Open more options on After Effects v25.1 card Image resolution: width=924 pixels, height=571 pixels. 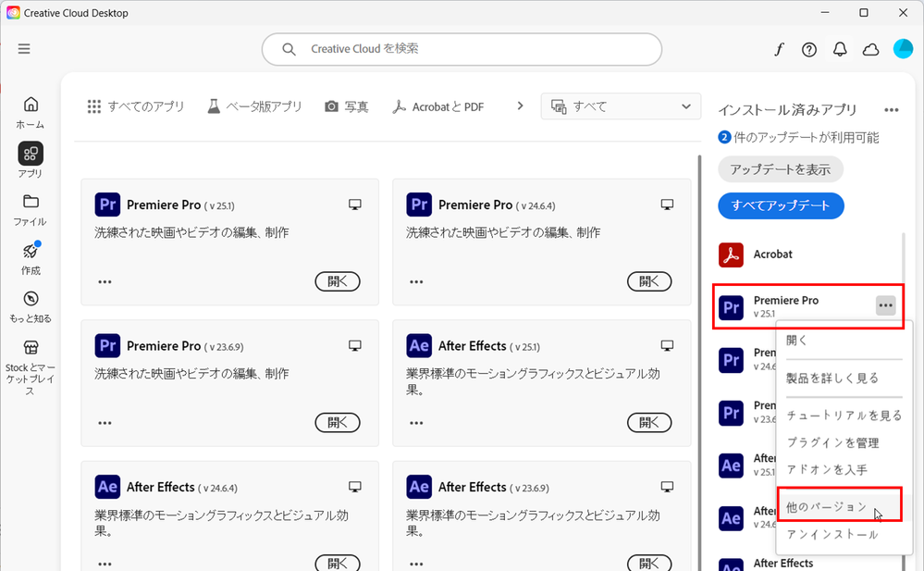[416, 423]
